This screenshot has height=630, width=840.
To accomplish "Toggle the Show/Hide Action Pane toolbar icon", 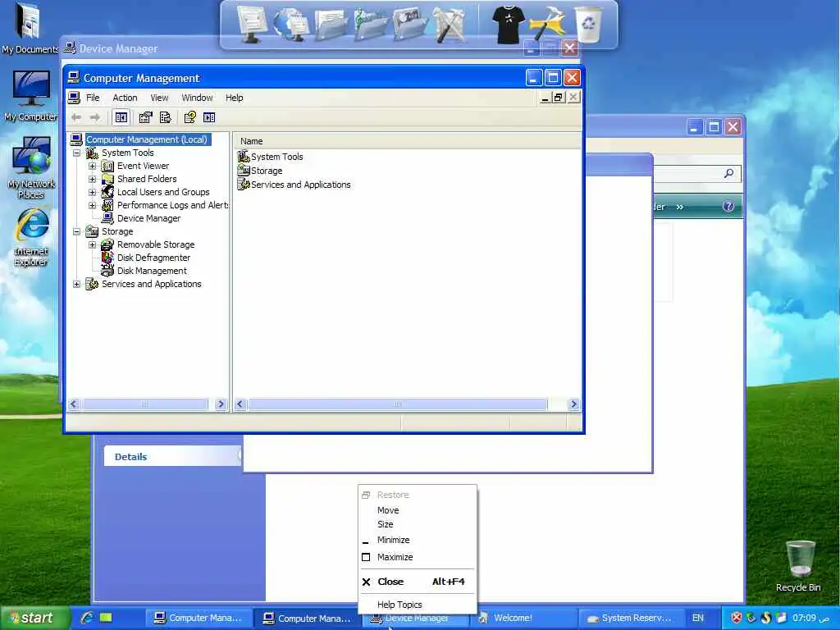I will [209, 117].
